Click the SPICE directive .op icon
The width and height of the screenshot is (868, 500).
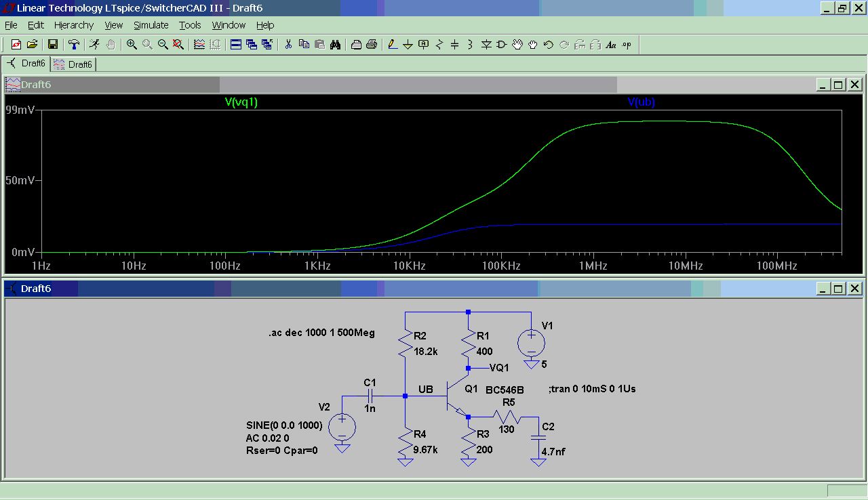(x=627, y=45)
